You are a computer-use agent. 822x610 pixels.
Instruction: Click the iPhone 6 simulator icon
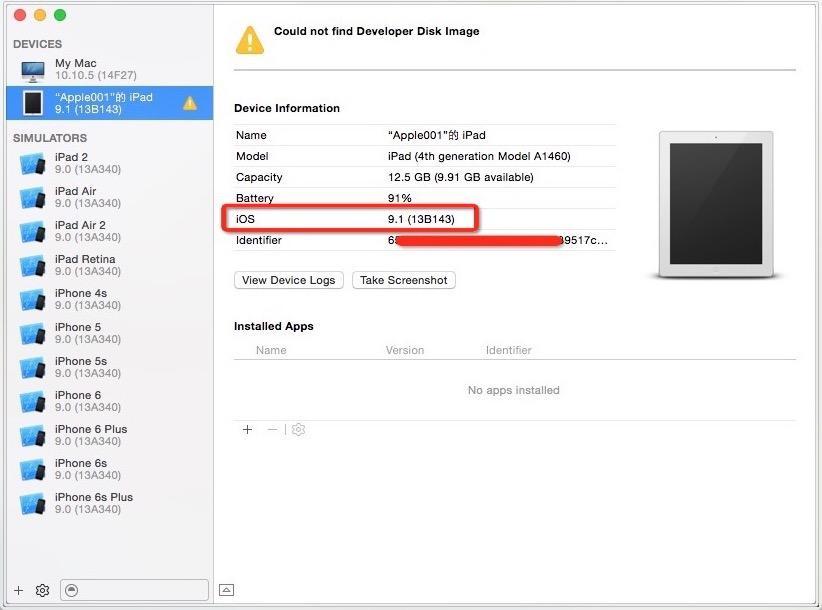point(33,402)
